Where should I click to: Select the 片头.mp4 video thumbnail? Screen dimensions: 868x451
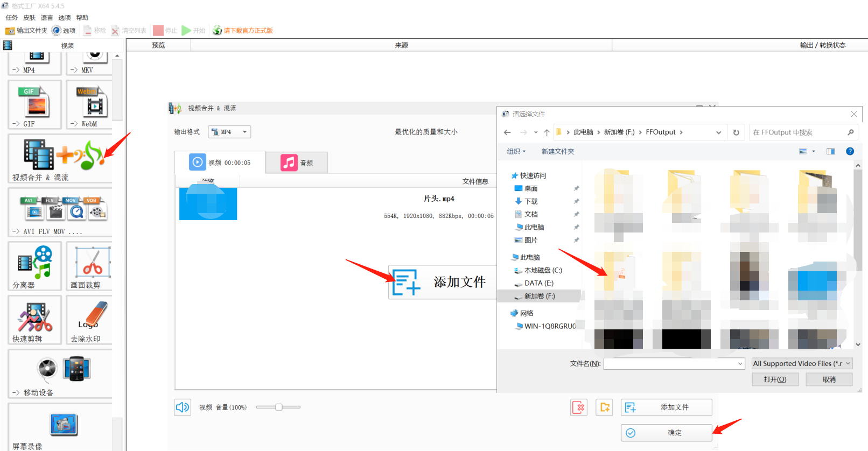208,204
